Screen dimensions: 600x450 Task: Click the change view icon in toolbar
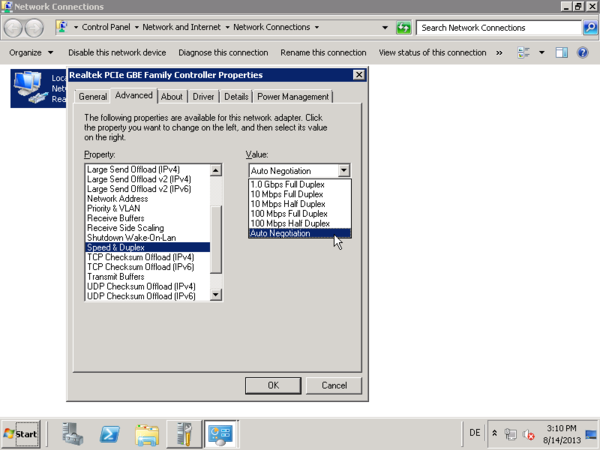click(524, 53)
